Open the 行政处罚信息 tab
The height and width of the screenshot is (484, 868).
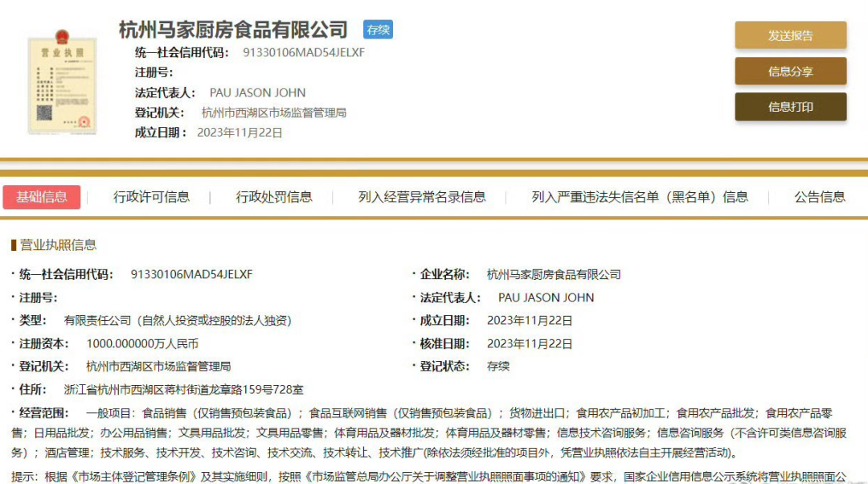274,197
